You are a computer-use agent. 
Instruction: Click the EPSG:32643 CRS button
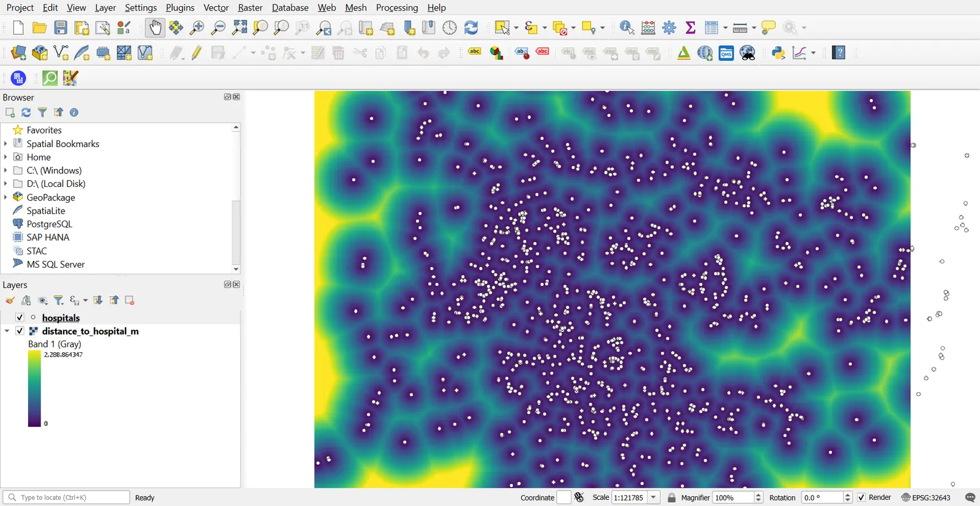click(926, 497)
